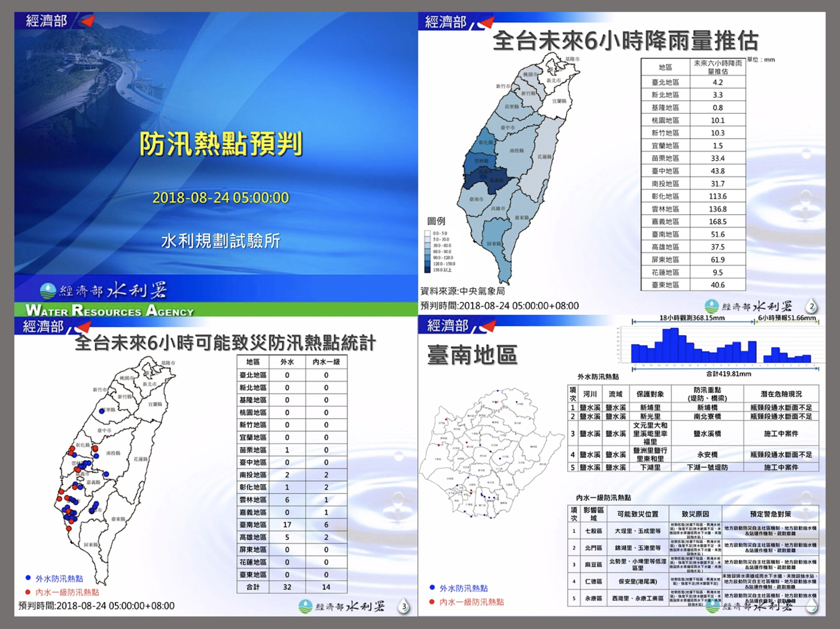840x629 pixels.
Task: Click agency logo at bottom of hotspot statistics slide
Action: point(305,607)
